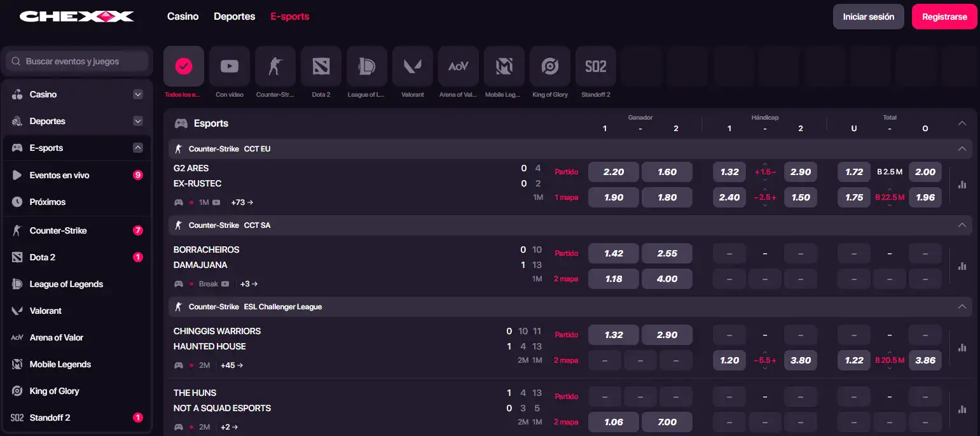The height and width of the screenshot is (436, 980).
Task: Open G2 ARES team match details
Action: (191, 168)
